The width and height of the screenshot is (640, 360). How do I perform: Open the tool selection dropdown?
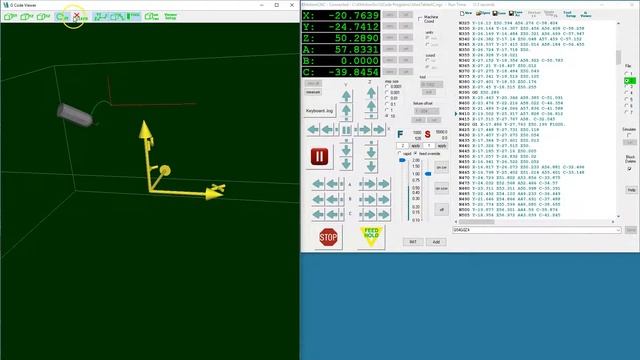431,84
